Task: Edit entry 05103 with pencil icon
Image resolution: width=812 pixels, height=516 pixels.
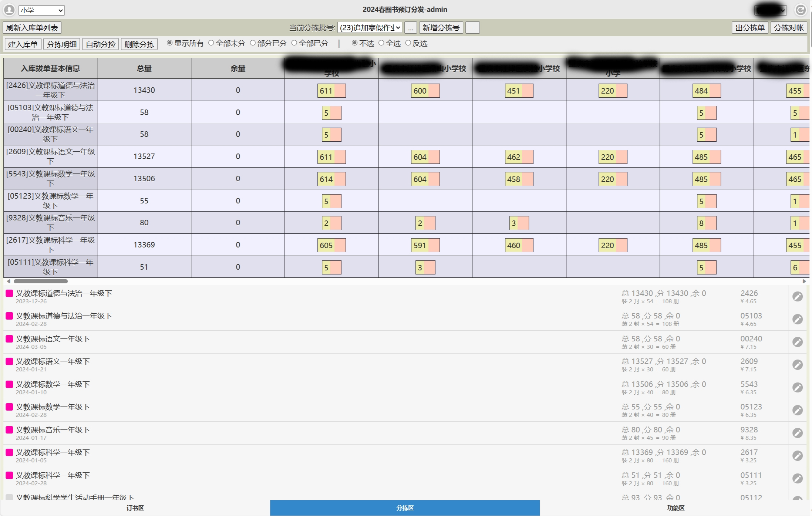Action: pos(798,319)
